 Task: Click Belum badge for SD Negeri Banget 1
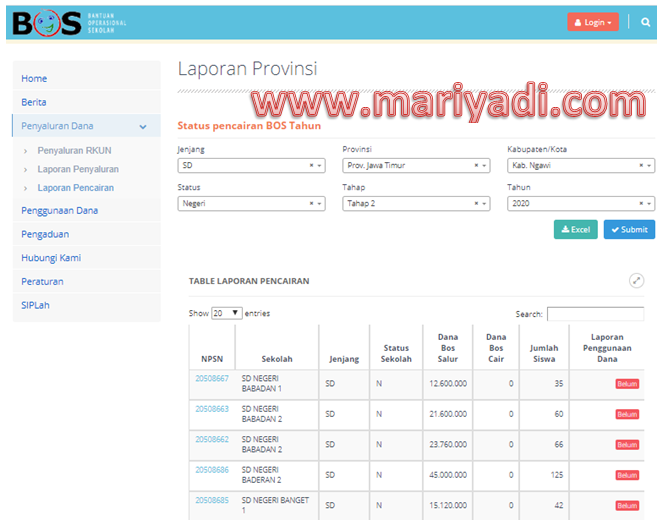[x=627, y=506]
